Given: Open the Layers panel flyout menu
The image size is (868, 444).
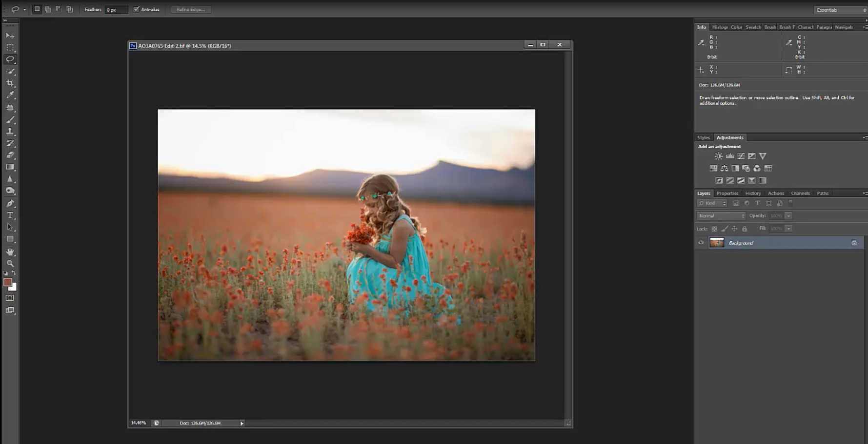Looking at the screenshot, I should (x=865, y=193).
